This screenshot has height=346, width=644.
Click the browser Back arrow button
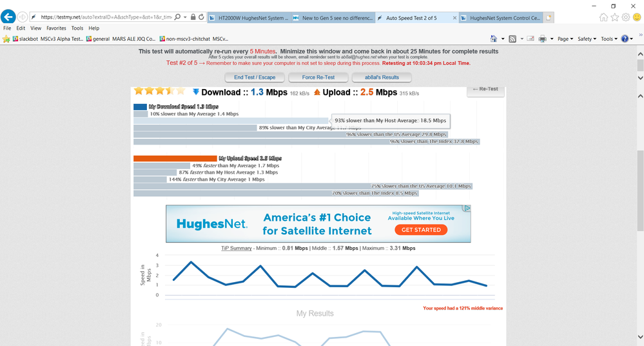(x=8, y=17)
